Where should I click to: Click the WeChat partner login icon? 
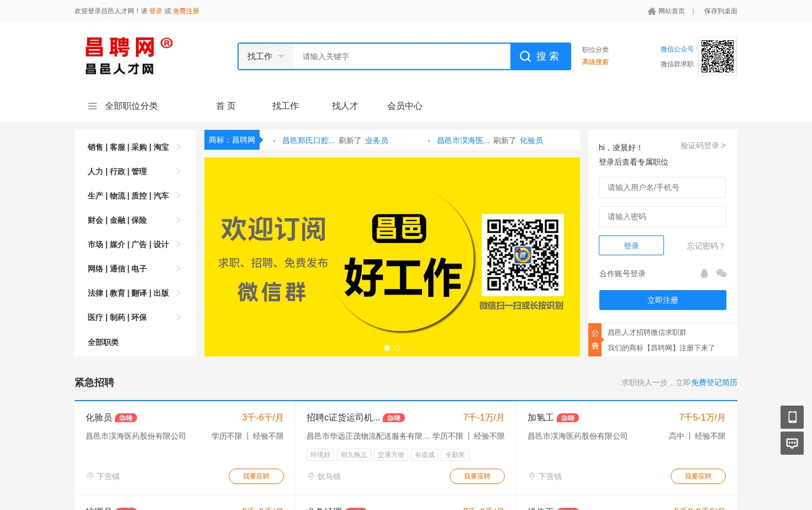pyautogui.click(x=721, y=274)
